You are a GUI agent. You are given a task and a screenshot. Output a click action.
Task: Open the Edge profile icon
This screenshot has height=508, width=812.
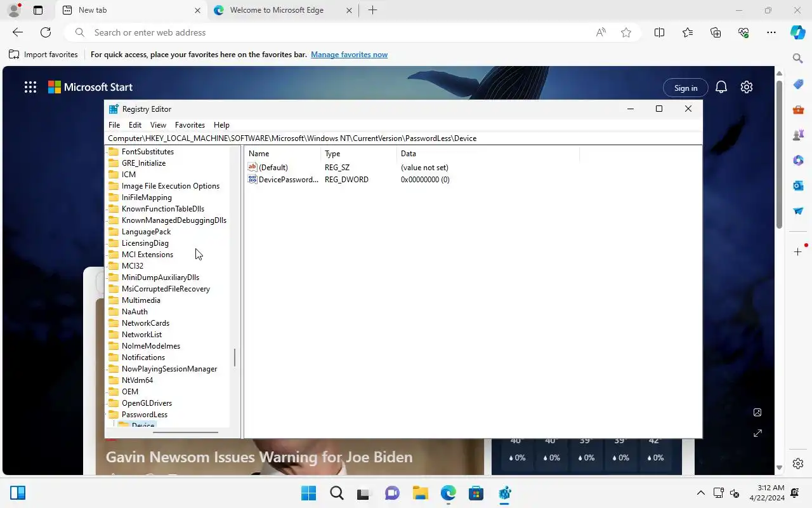(x=13, y=10)
